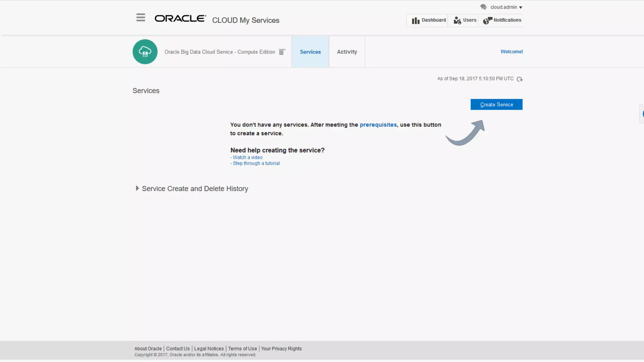Open Contact Us footer link
Viewport: 644px width, 362px height.
[x=178, y=349]
